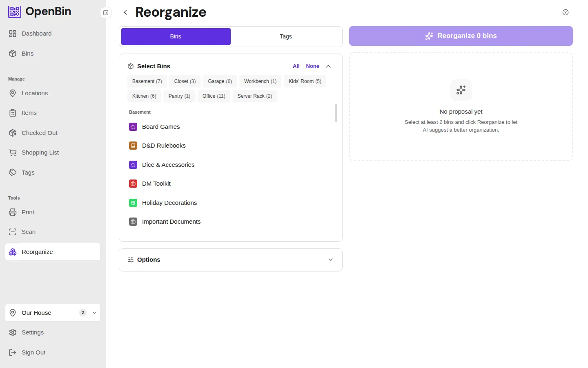The image size is (588, 368).
Task: Collapse the Select Bins section chevron
Action: pyautogui.click(x=328, y=66)
